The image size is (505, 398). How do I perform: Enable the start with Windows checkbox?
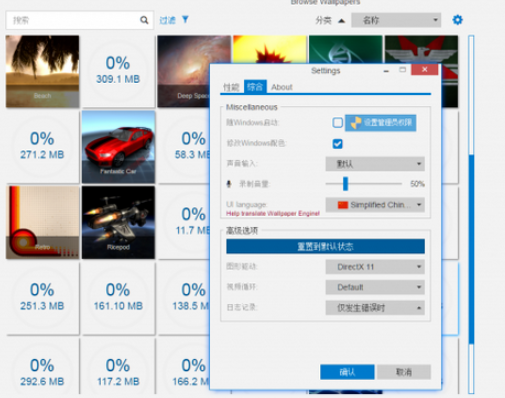pos(337,123)
